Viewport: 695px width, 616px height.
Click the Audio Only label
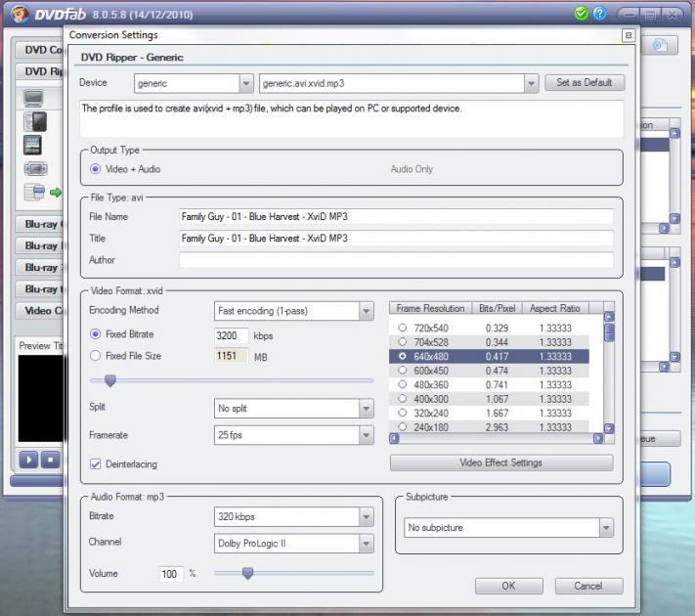(x=412, y=169)
